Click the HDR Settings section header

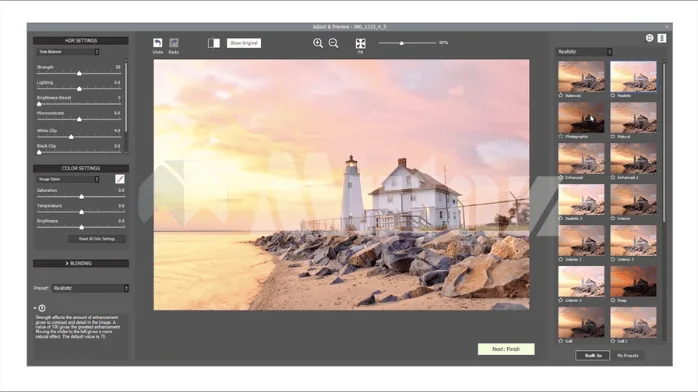point(81,40)
